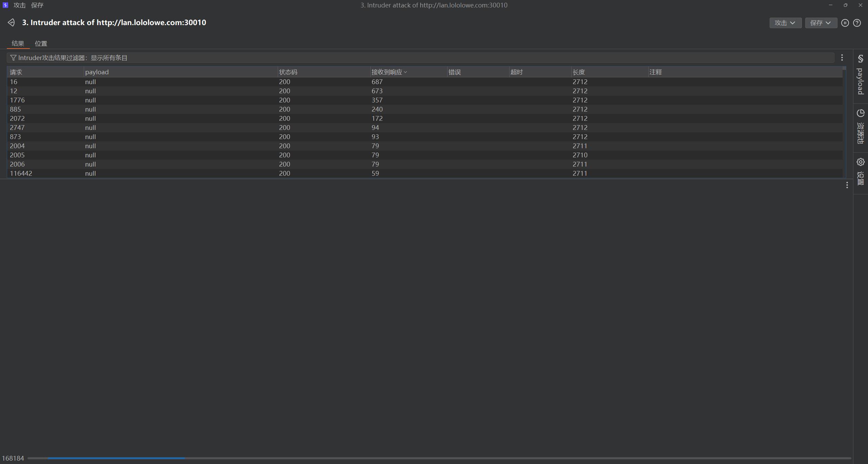Screen dimensions: 868x464
Task: Sort by the 状态码 column header
Action: (x=288, y=72)
